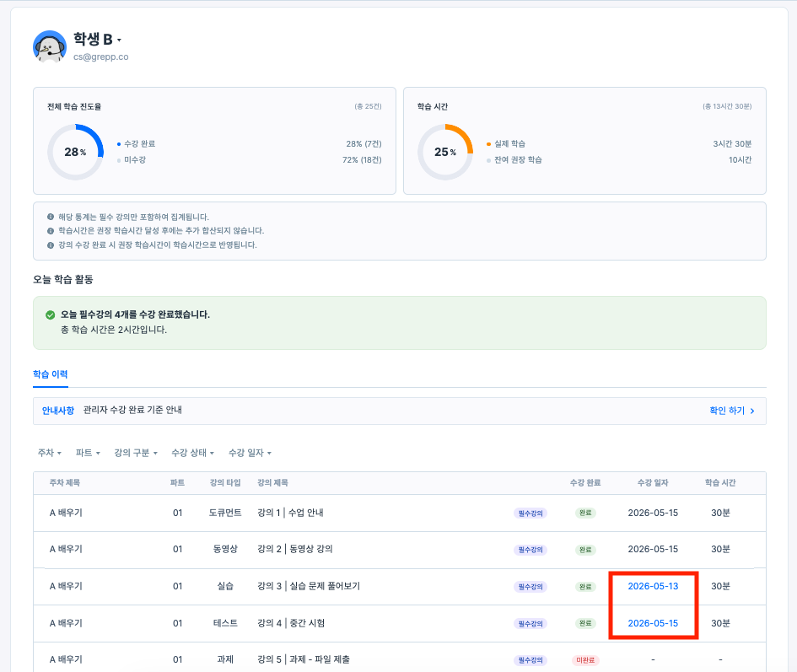Click the green checkmark icon in today's activity
Screen dimensions: 797x672
point(50,315)
